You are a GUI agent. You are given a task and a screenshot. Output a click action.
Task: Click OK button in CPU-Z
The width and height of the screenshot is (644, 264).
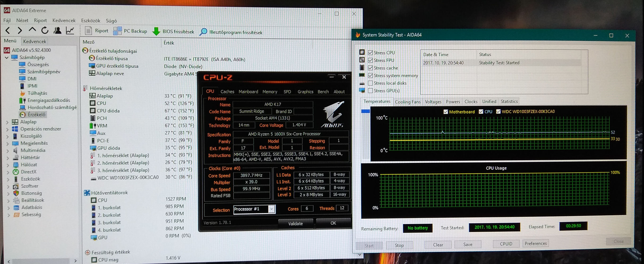(x=333, y=223)
